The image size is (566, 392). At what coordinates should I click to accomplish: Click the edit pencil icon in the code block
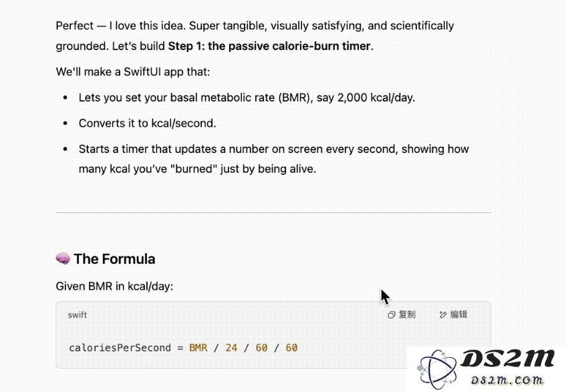pyautogui.click(x=443, y=315)
